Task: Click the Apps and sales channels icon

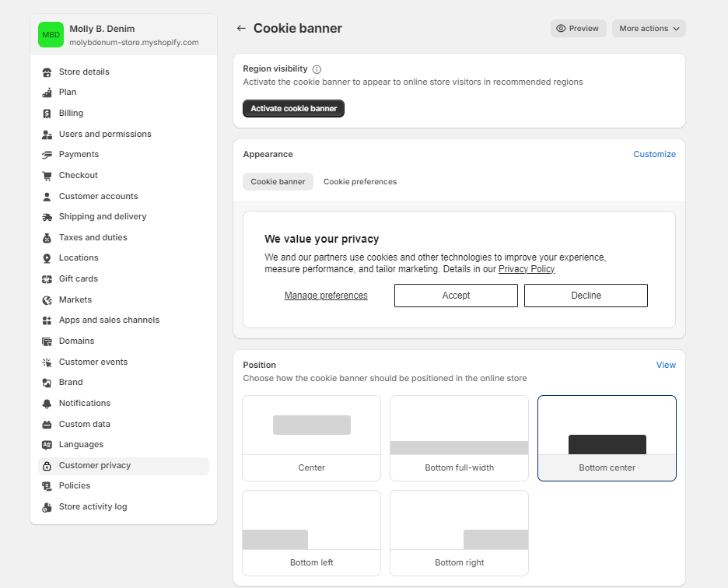Action: pos(47,320)
